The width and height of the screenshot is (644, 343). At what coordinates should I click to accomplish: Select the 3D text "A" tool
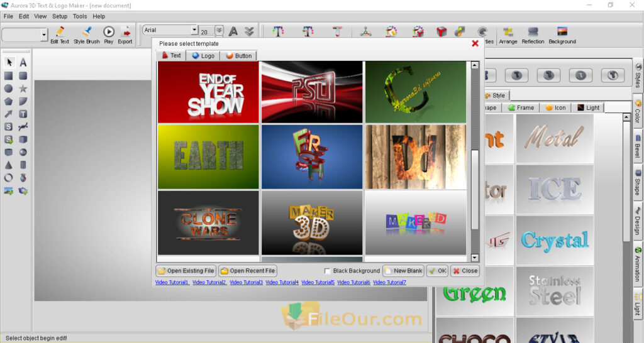23,62
